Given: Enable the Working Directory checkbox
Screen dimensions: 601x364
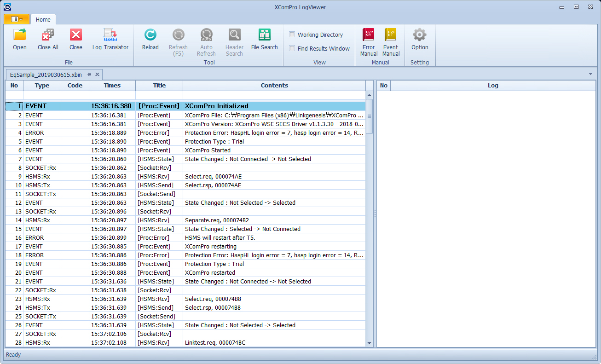Looking at the screenshot, I should tap(292, 35).
